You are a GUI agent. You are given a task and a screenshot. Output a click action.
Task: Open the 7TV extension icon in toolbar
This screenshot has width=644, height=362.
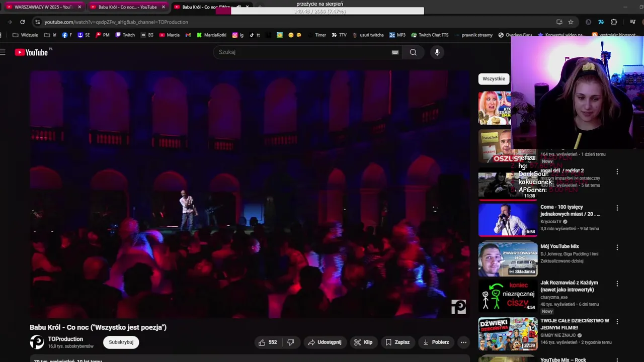click(x=601, y=22)
